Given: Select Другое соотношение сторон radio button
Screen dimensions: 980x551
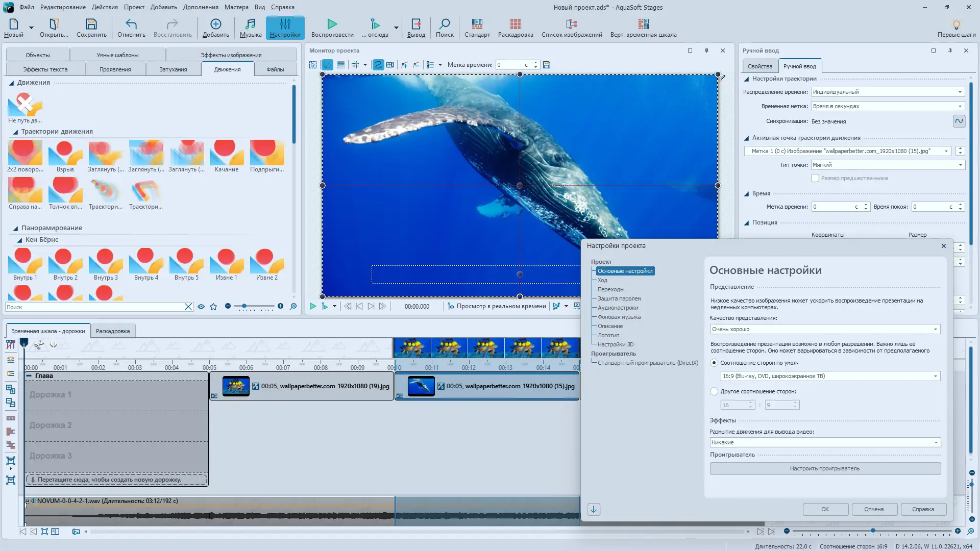Looking at the screenshot, I should pyautogui.click(x=714, y=391).
